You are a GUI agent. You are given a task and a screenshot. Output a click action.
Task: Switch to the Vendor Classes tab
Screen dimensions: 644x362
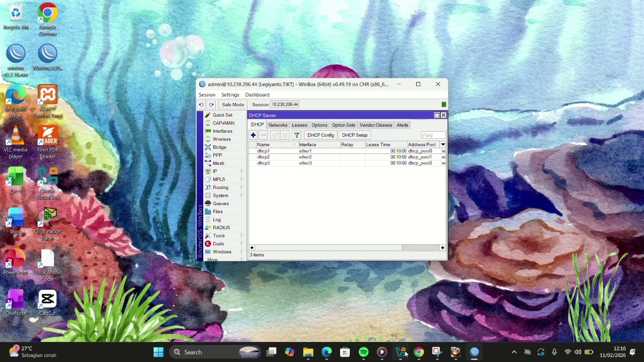pos(376,125)
